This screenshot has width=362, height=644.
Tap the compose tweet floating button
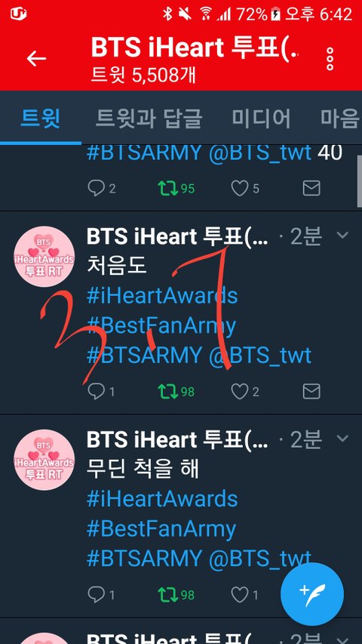312,594
